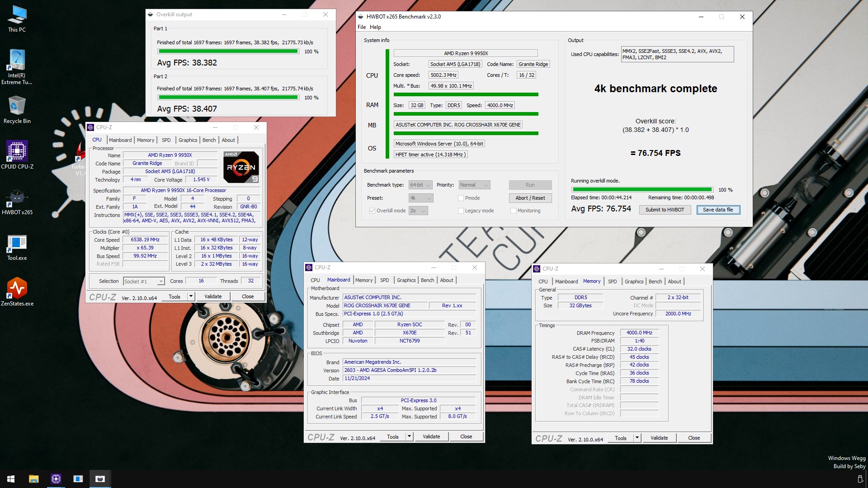The width and height of the screenshot is (868, 488).
Task: Expand Tools arrow in CPU-Z CPU window
Action: coord(191,297)
